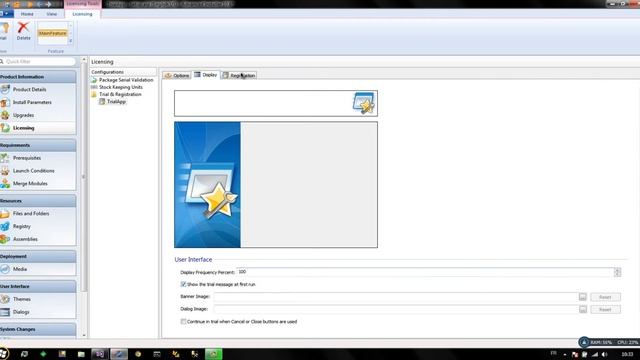The width and height of the screenshot is (640, 360).
Task: Collapse User Interface sidebar section
Action: [38, 287]
